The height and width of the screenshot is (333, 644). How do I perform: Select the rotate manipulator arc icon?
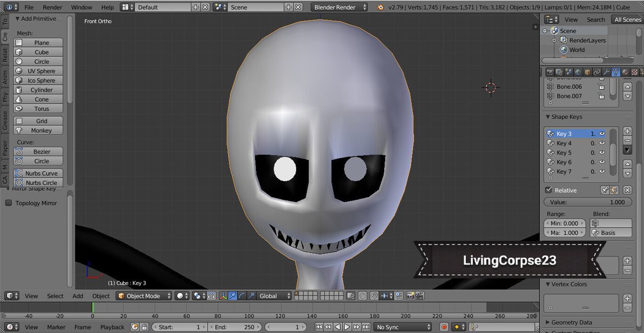pos(242,296)
